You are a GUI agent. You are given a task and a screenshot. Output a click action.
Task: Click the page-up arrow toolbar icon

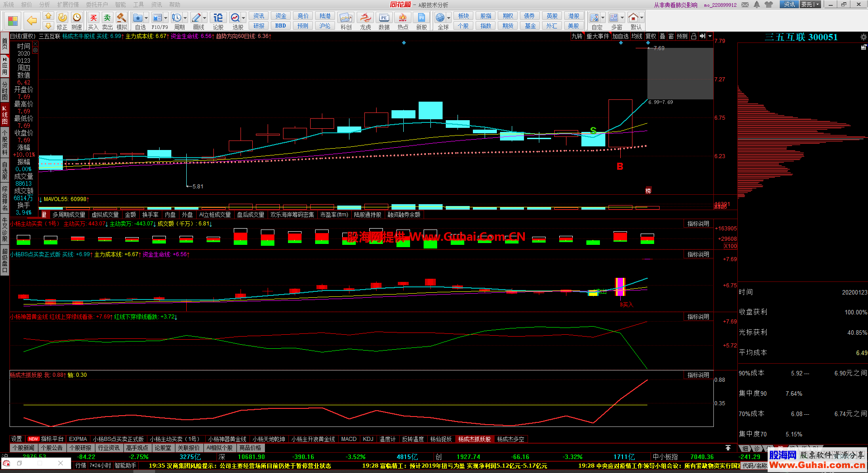(48, 16)
